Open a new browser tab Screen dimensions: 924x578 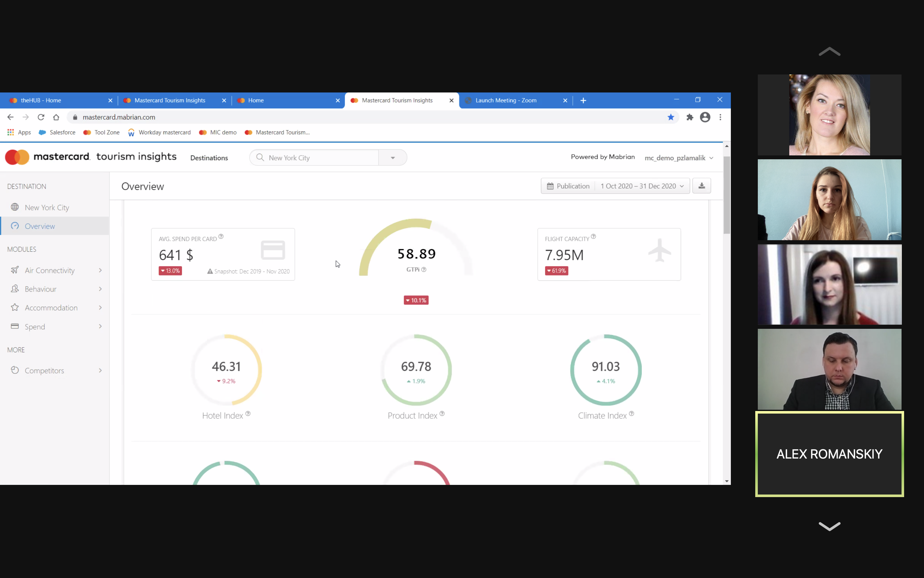coord(583,101)
